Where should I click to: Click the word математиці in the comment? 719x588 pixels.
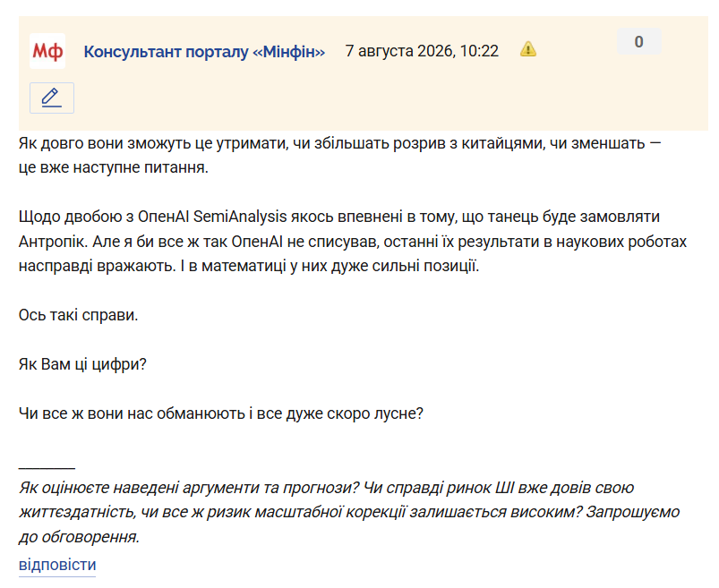pos(244,266)
